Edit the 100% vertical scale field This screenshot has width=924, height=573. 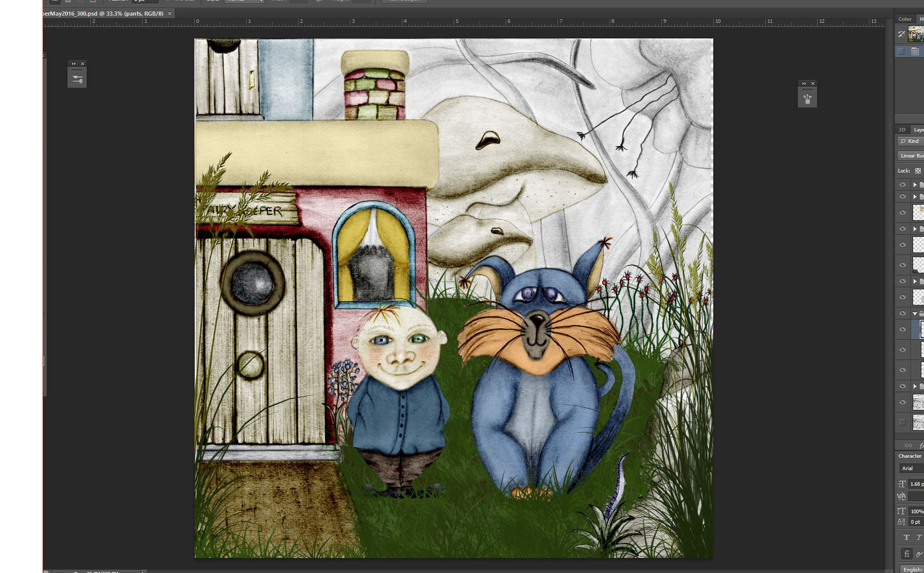[916, 511]
